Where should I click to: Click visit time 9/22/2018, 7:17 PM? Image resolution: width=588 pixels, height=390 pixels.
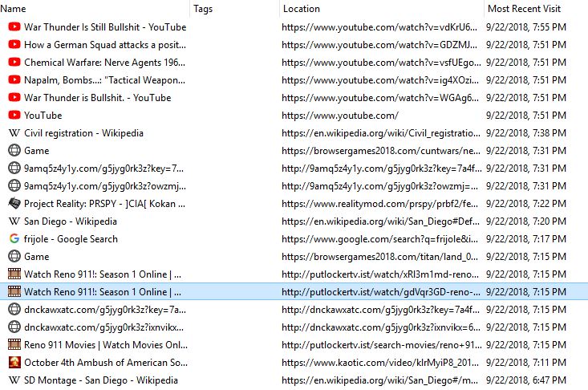pos(526,239)
